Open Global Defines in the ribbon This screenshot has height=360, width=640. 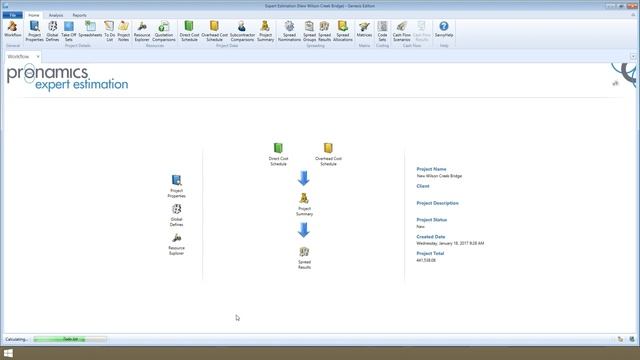(x=52, y=31)
